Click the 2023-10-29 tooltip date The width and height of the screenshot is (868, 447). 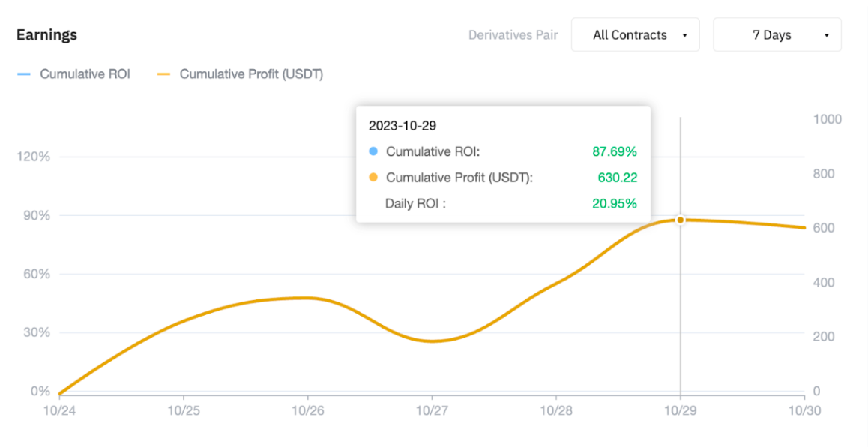(x=403, y=126)
